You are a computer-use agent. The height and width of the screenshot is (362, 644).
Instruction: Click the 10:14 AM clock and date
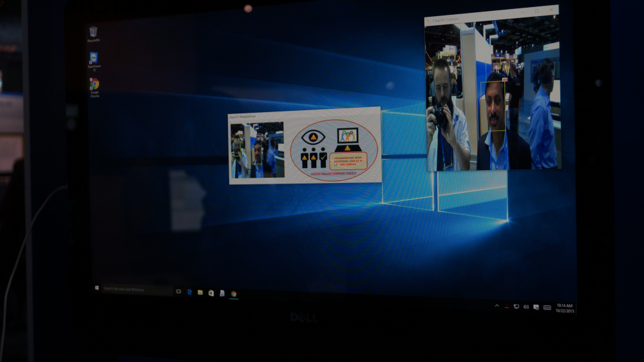564,308
